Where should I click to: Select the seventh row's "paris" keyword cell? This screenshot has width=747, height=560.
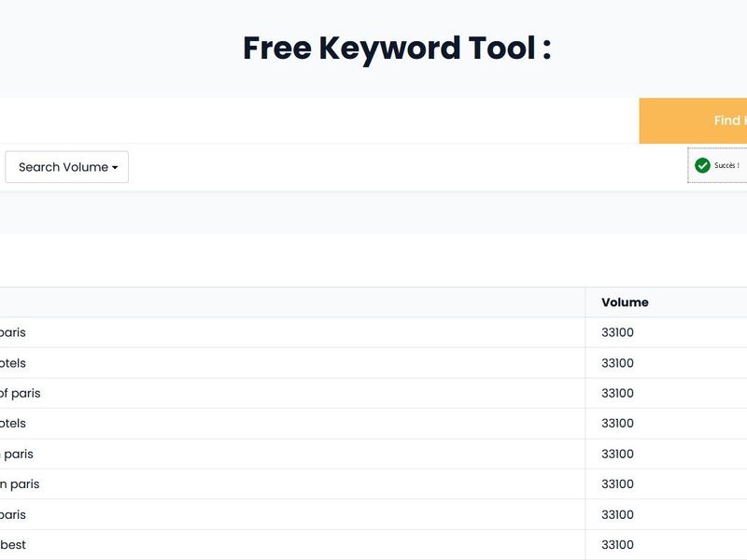click(x=13, y=514)
